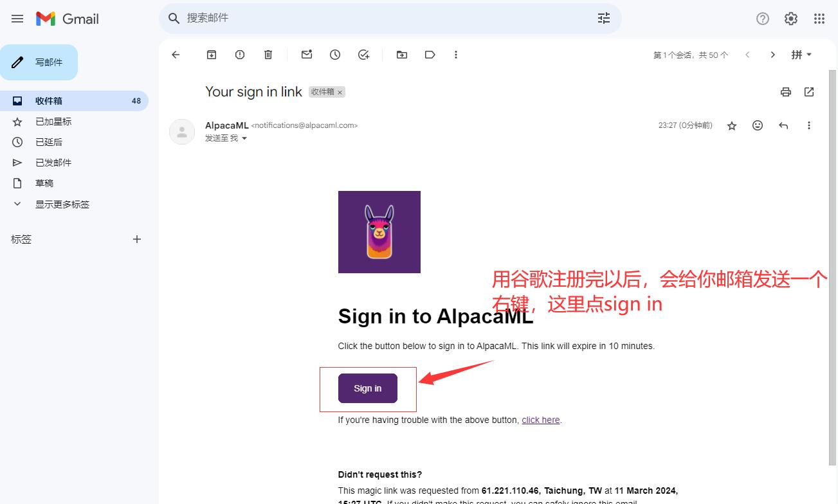Click the sender name AlpacaML
The image size is (838, 504).
(226, 125)
